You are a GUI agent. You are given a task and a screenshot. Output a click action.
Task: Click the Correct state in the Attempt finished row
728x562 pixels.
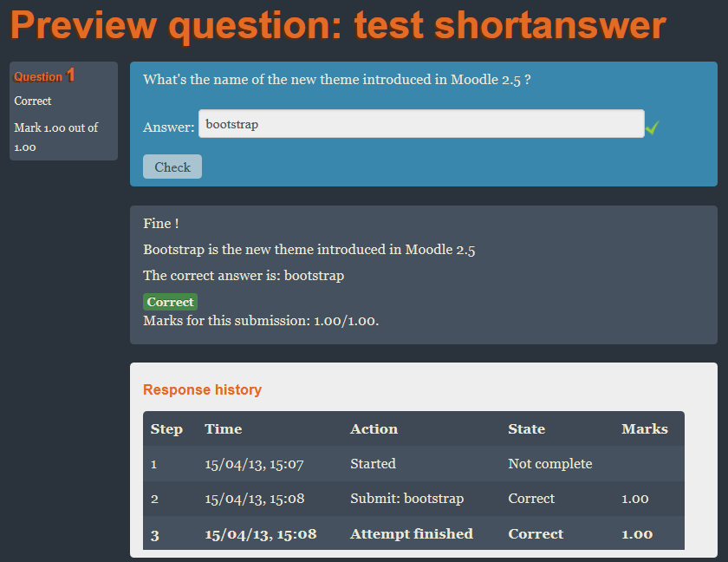pos(536,533)
